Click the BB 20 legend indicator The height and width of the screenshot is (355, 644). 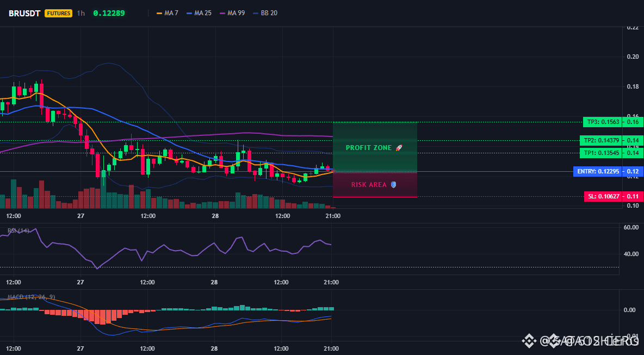point(265,13)
